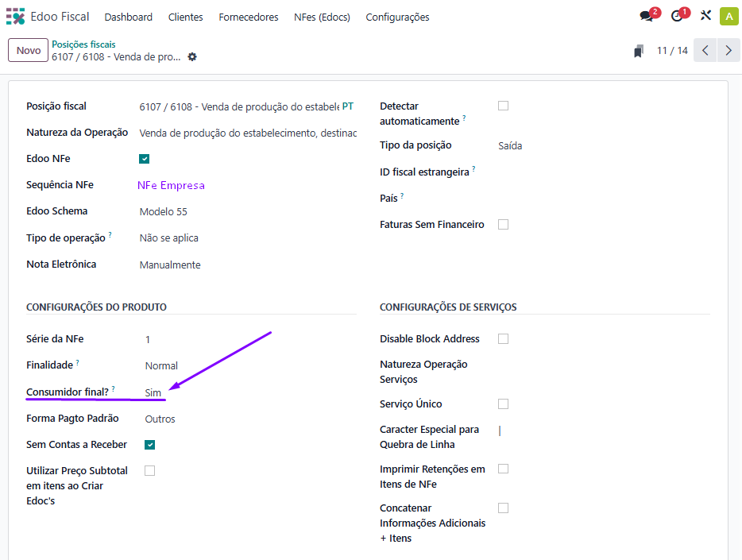742x560 pixels.
Task: Go to previous record arrow
Action: point(705,51)
